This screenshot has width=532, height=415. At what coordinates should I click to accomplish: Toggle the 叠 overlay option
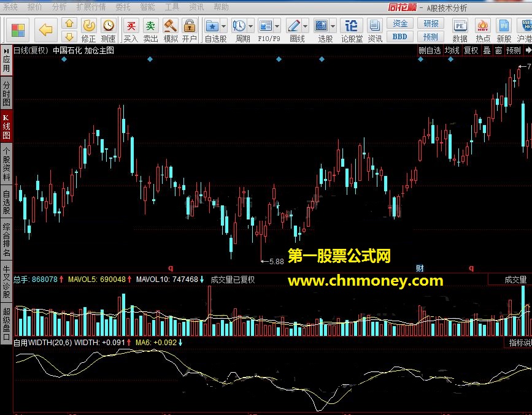tap(487, 50)
